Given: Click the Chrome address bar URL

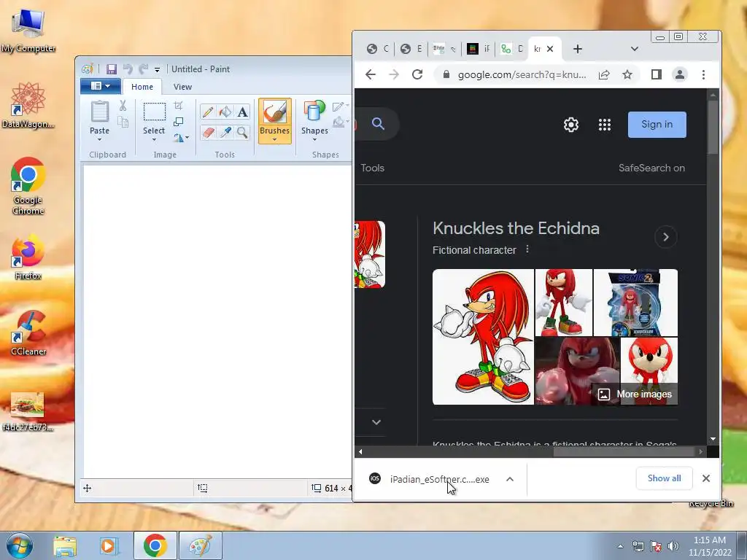Looking at the screenshot, I should [x=522, y=75].
